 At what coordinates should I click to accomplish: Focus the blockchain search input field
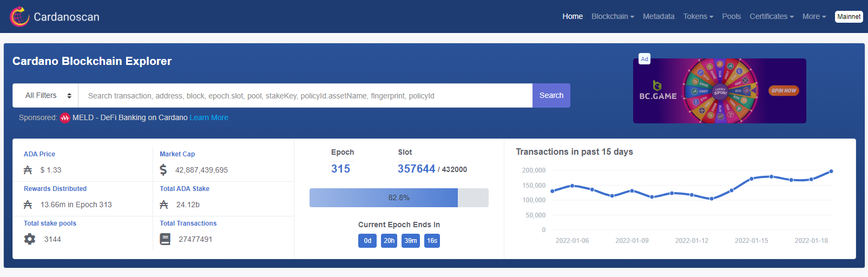tap(305, 95)
